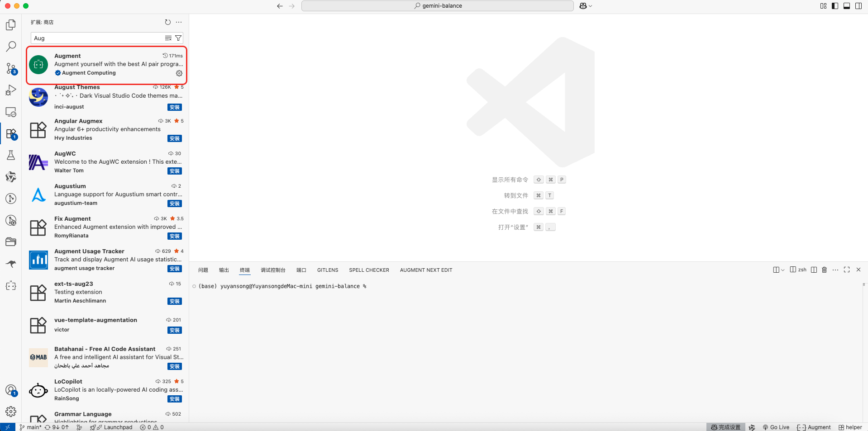
Task: Install vue-template-augmentation extension
Action: [x=175, y=330]
